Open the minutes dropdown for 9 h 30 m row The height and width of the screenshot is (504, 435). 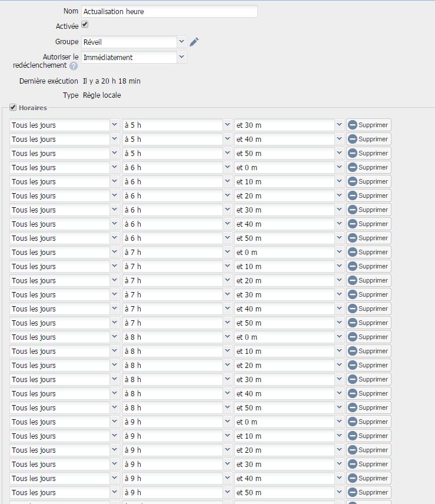(x=288, y=464)
